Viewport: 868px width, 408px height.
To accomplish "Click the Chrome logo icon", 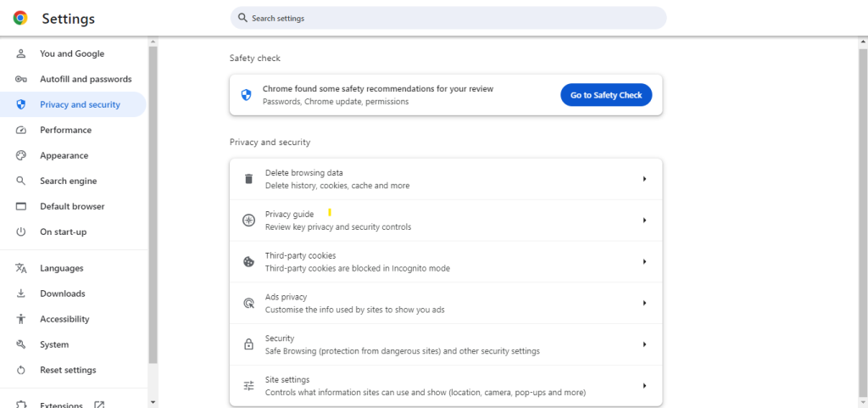I will [20, 19].
